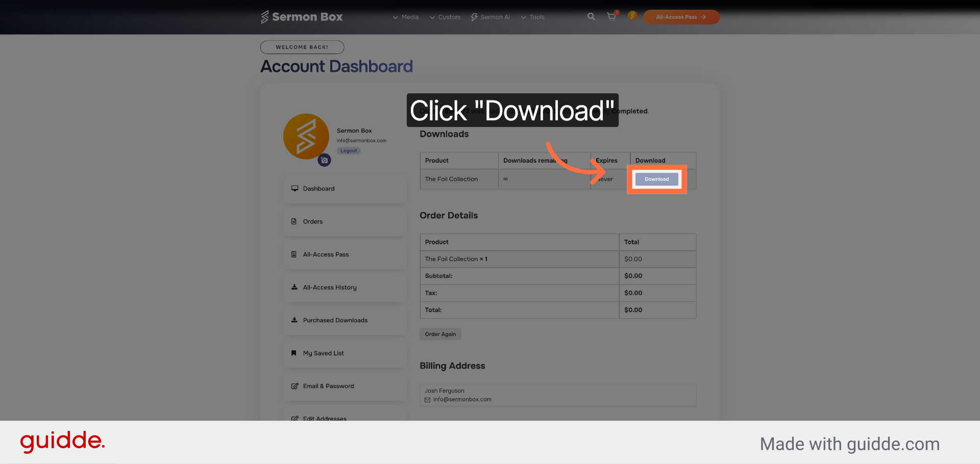Click the Order Again button
Screen dimensions: 980x464
[x=440, y=333]
